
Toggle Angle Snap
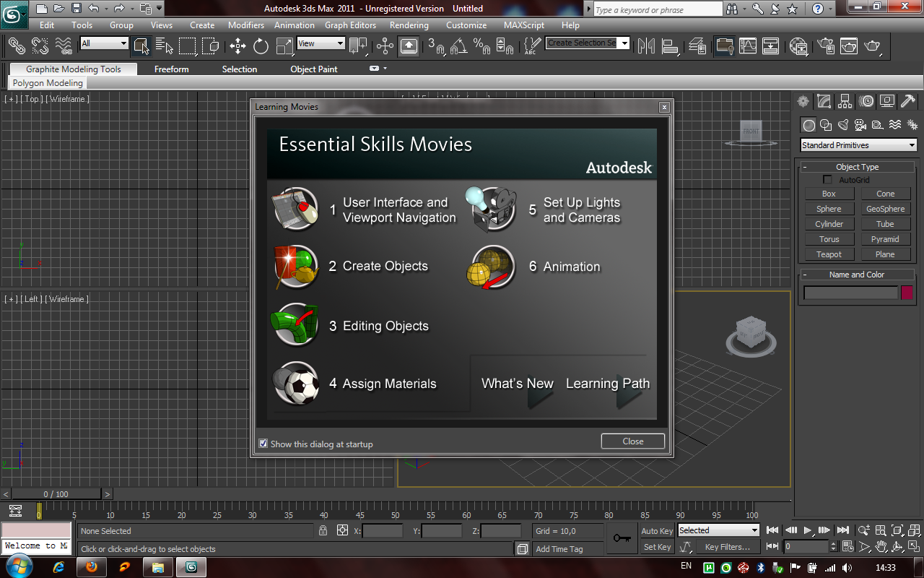click(x=459, y=46)
